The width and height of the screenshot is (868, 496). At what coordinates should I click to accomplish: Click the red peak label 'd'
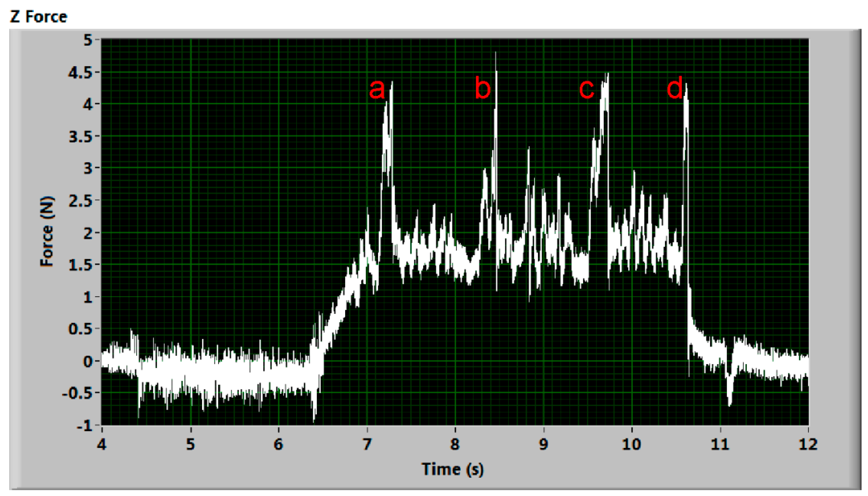point(675,88)
